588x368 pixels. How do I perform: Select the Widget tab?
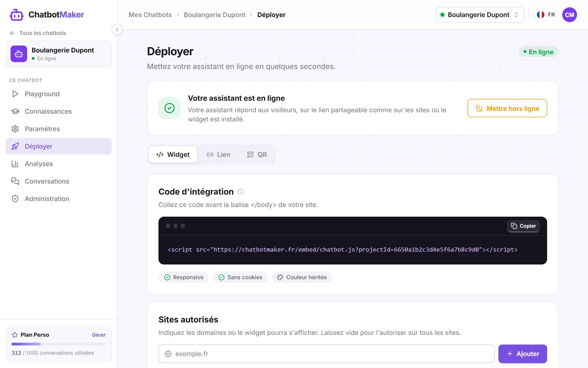coord(173,155)
